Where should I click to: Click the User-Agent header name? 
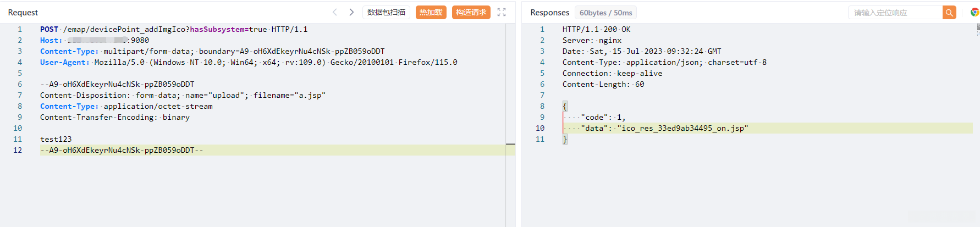(x=64, y=62)
